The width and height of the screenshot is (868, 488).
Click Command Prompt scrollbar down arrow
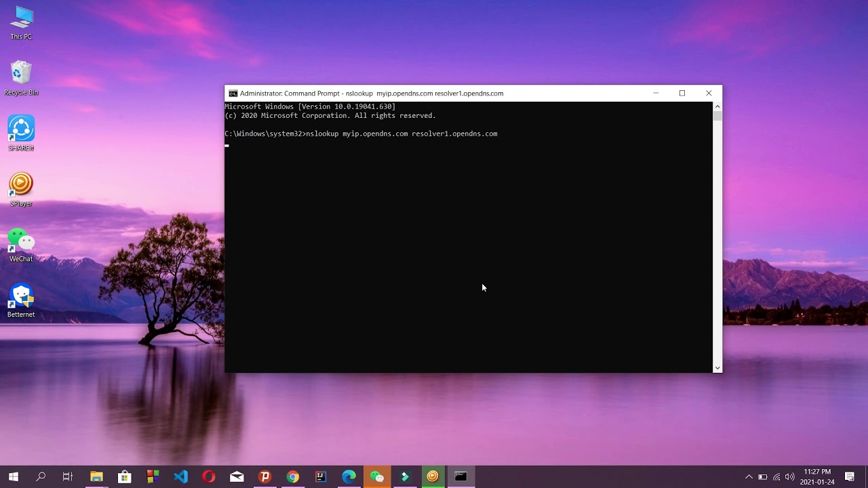pos(717,368)
